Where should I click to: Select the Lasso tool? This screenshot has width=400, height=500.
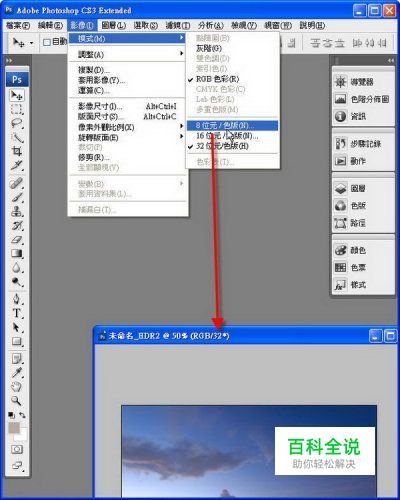17,123
